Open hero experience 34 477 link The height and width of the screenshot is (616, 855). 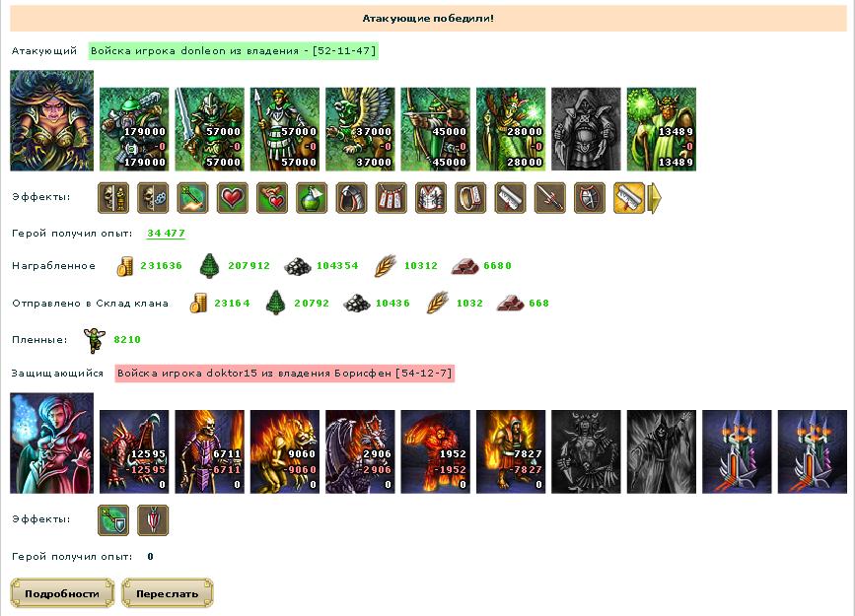[166, 234]
